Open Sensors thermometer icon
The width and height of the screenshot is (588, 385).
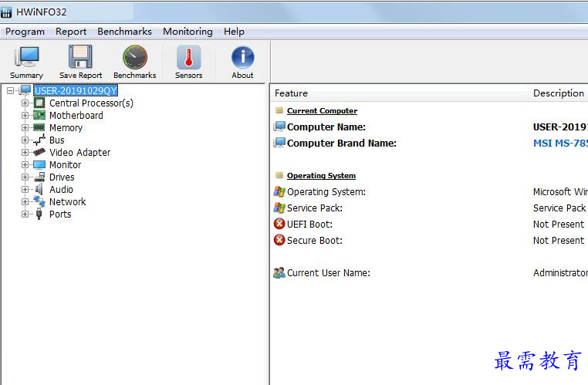188,57
